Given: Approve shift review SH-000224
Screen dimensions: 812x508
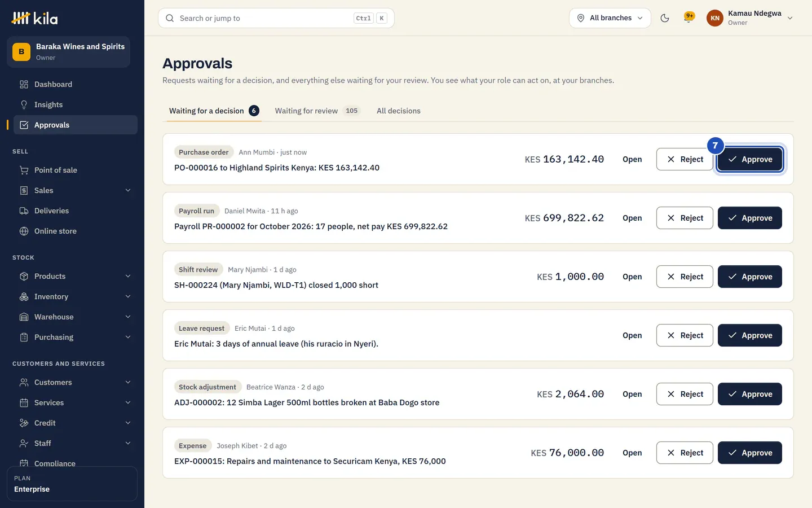Looking at the screenshot, I should pos(750,277).
